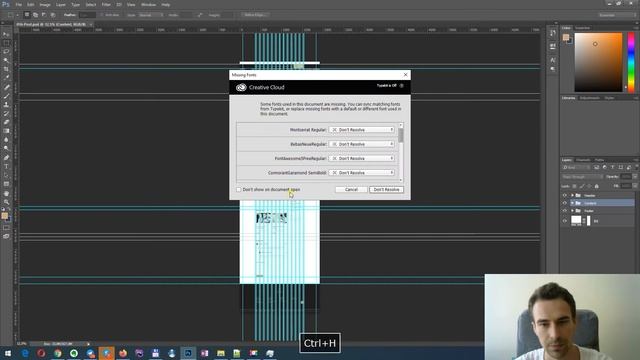This screenshot has height=360, width=640.
Task: Switch to the Channels tab
Action: pyautogui.click(x=583, y=160)
